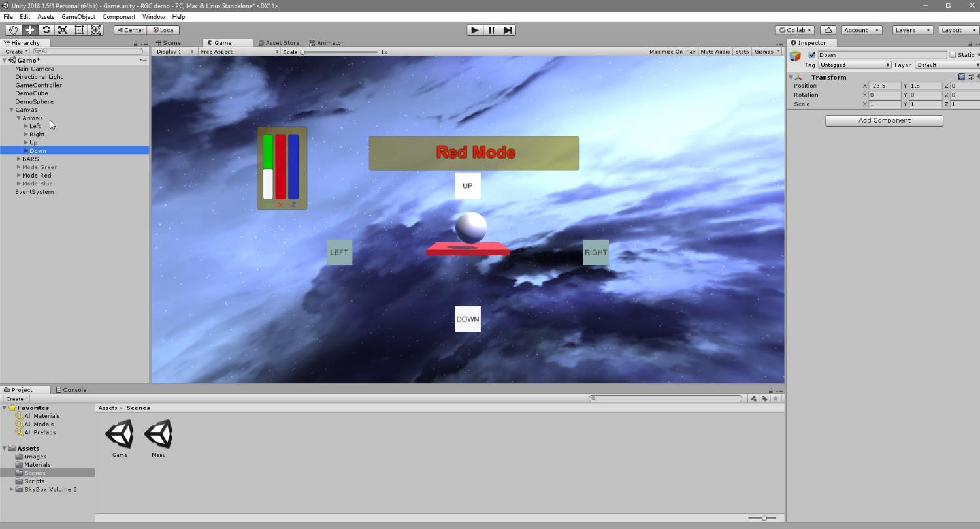The width and height of the screenshot is (980, 529).
Task: Open the Tag dropdown showing Untagged
Action: [x=855, y=65]
